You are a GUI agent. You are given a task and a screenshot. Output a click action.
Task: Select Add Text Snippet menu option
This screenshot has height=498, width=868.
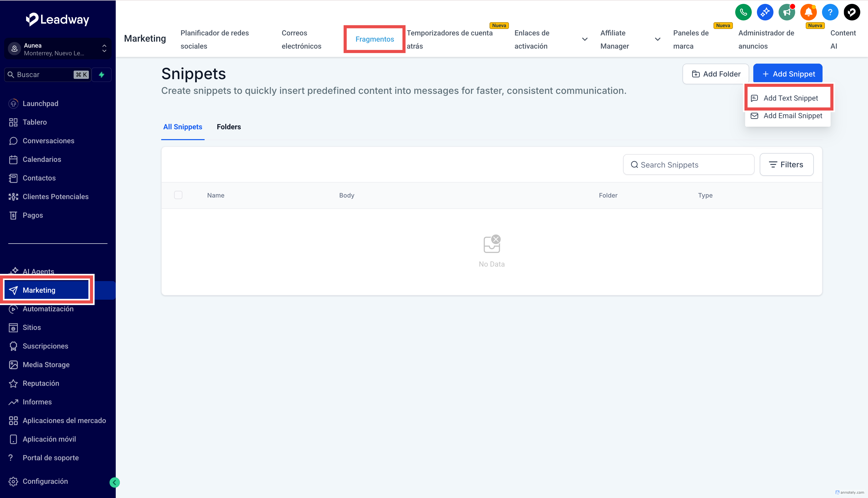point(791,98)
